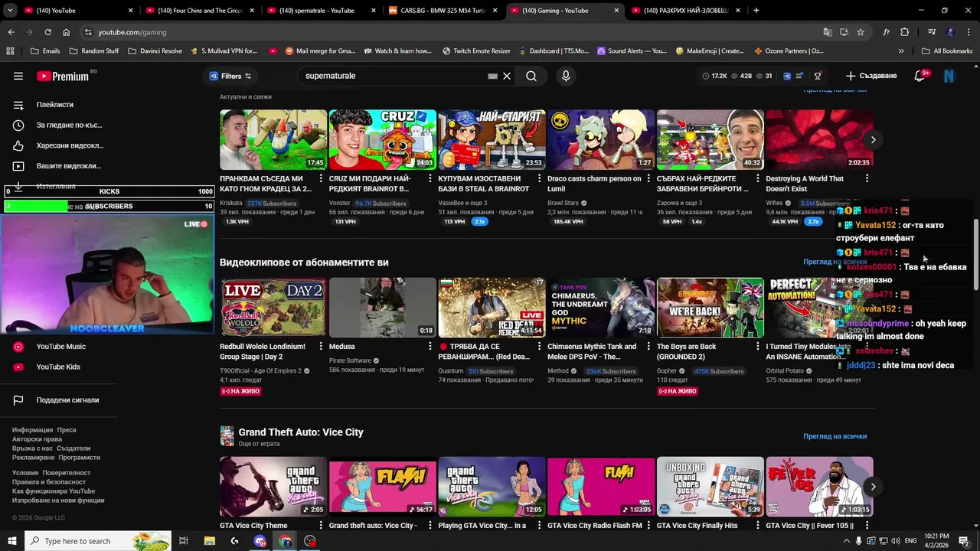Viewport: 980px width, 551px height.
Task: Close the Gaming - YouTube tab
Action: click(617, 11)
